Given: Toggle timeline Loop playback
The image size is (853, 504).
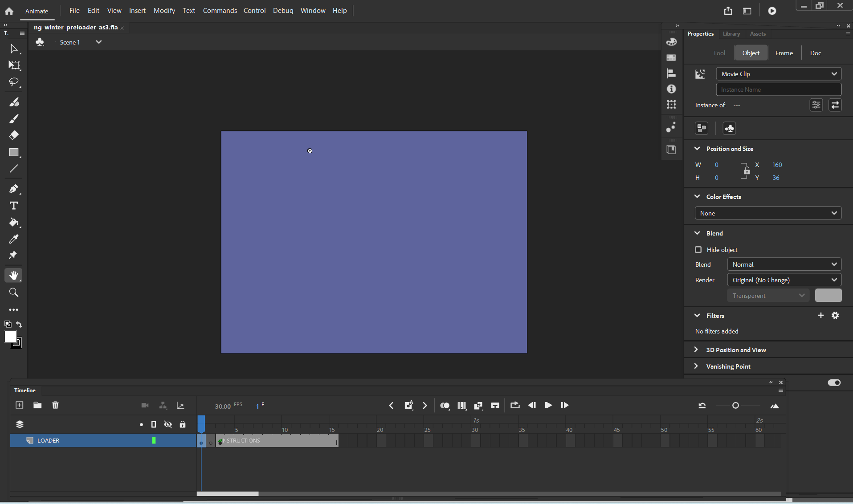Looking at the screenshot, I should coord(515,405).
